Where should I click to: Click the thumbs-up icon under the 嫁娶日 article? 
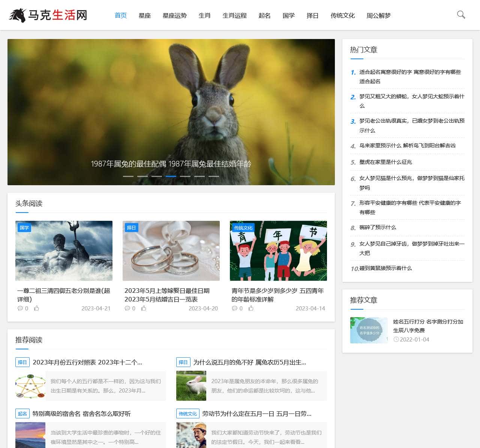(144, 308)
